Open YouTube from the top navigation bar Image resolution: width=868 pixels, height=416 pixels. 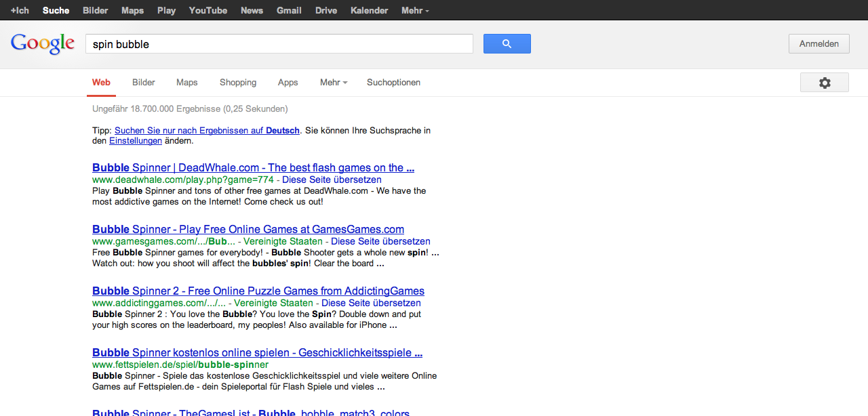(208, 10)
